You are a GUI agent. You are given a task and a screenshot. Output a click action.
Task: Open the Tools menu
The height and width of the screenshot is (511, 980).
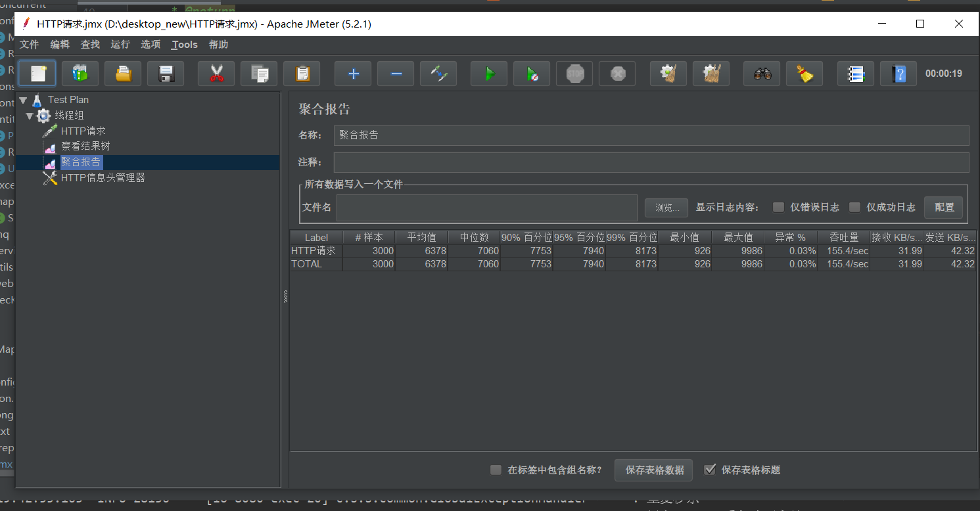(185, 45)
